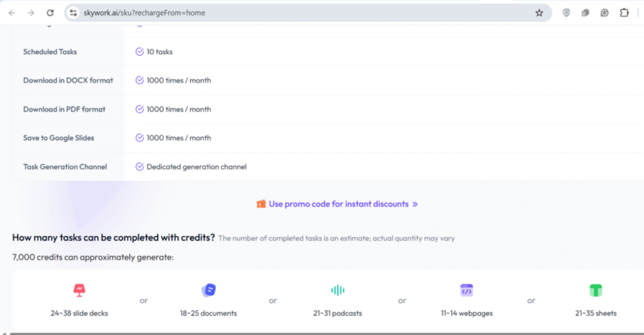
Task: Click the checkmark beside 10 tasks
Action: click(140, 52)
